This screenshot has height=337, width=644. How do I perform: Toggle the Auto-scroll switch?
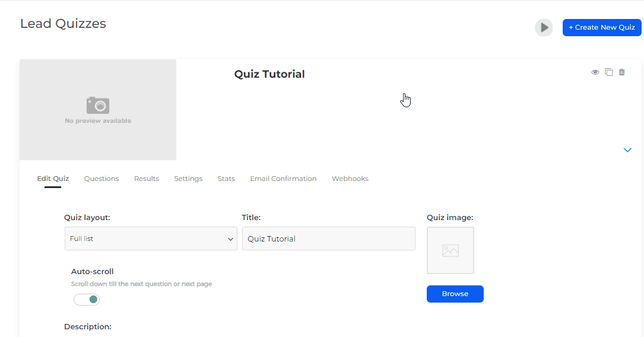(x=87, y=300)
